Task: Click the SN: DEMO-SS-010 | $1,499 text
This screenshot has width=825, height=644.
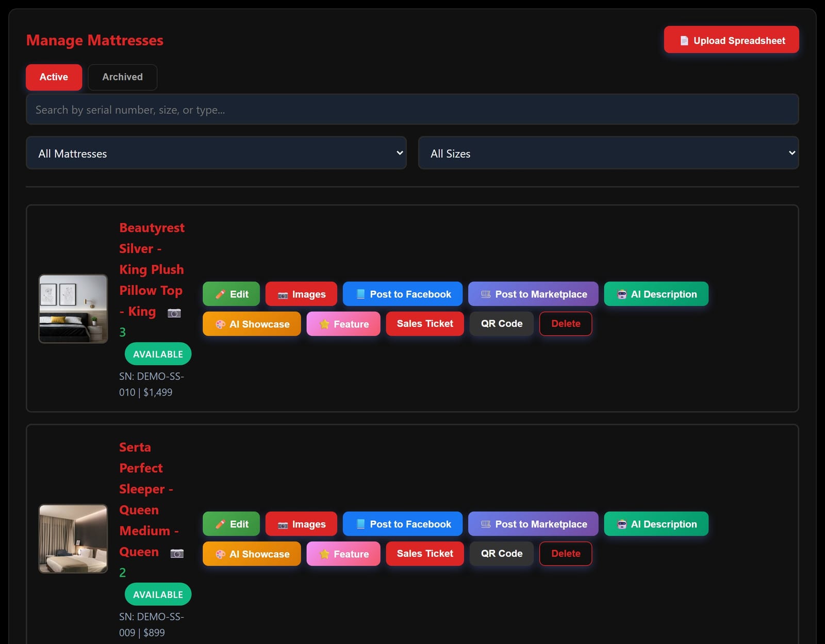Action: pyautogui.click(x=152, y=384)
